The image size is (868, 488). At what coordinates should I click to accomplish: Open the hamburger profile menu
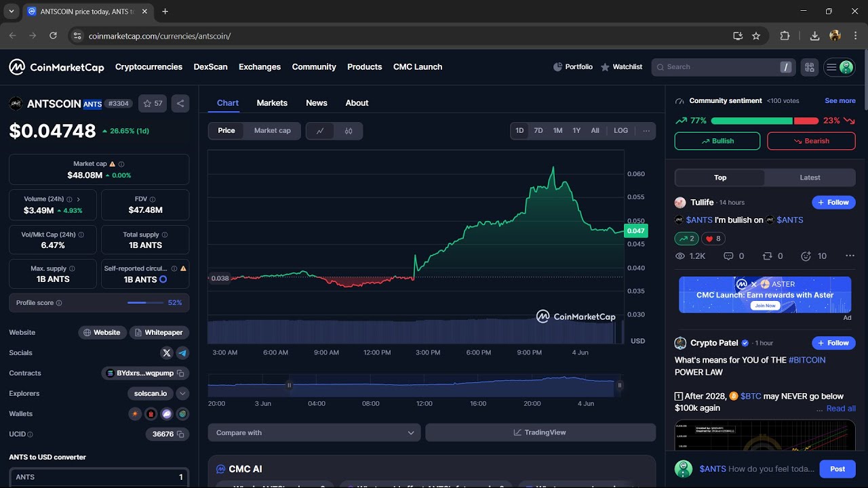pos(840,67)
